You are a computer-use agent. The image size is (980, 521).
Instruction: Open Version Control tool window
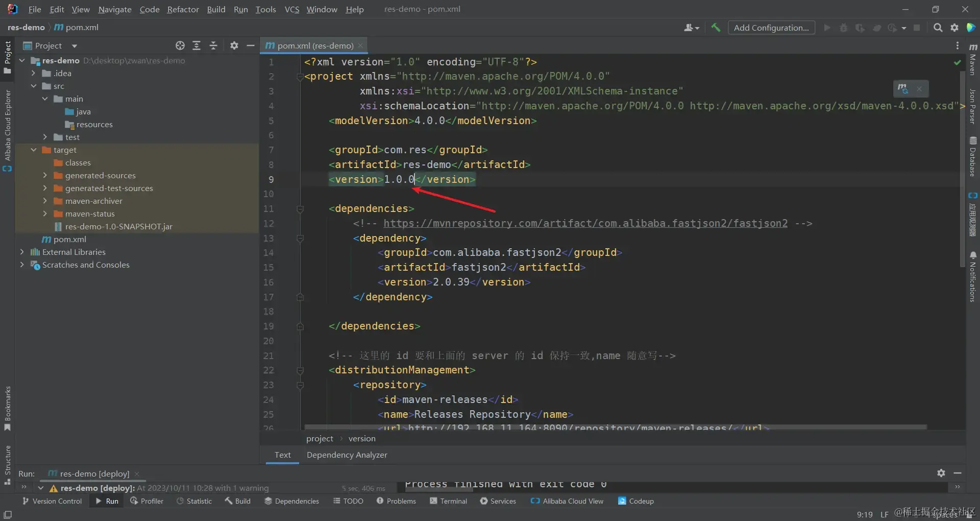[52, 501]
